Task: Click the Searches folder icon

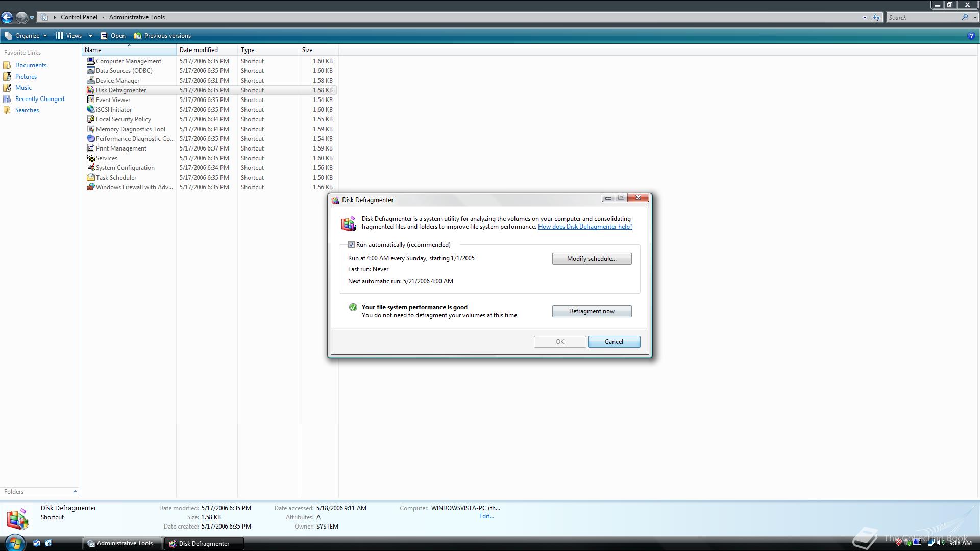Action: click(7, 110)
